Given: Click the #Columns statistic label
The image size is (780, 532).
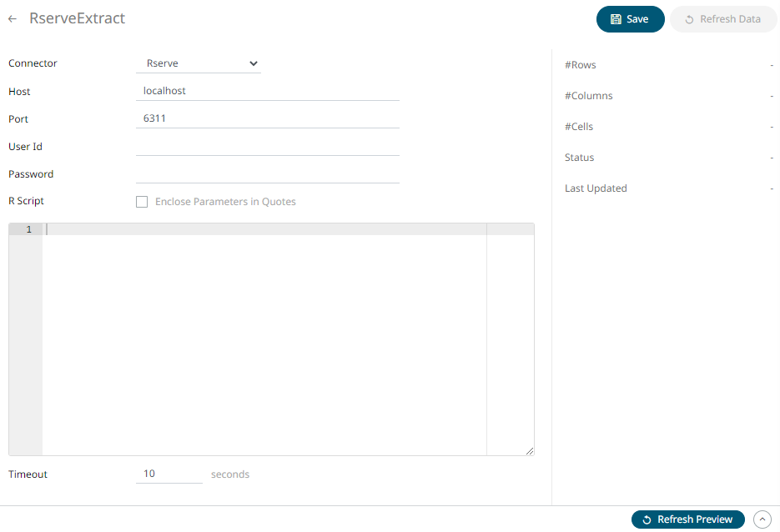Looking at the screenshot, I should [589, 96].
